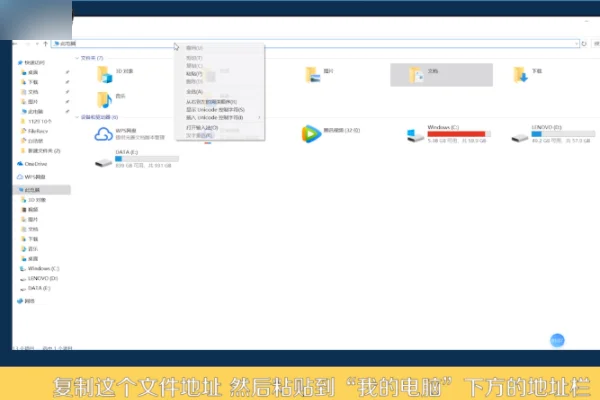Open the 下载 folder icon in main pane

[520, 74]
